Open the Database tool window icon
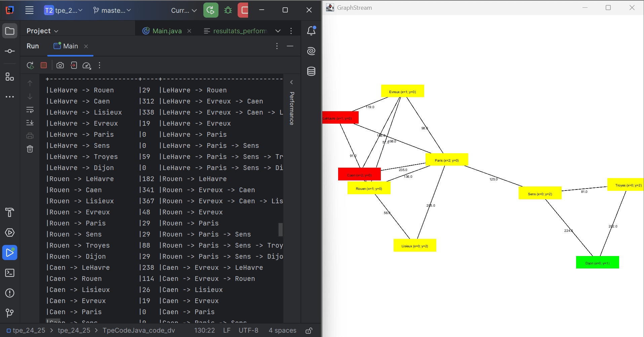 (311, 71)
